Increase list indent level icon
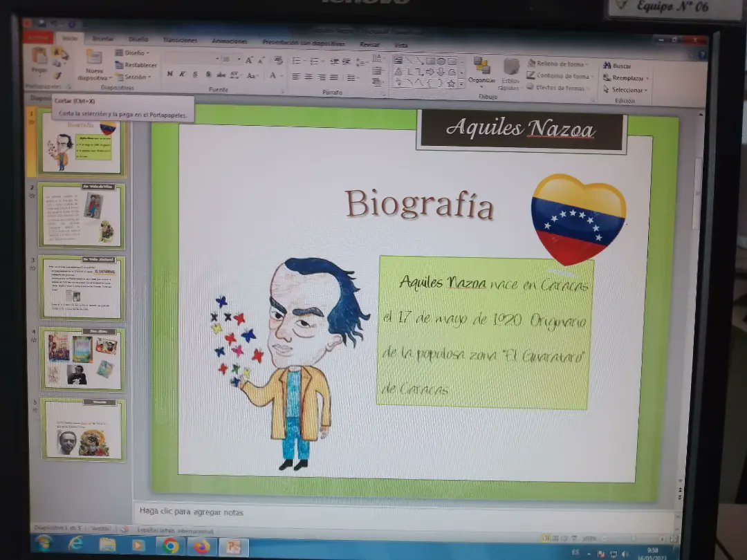The image size is (747, 560). tap(347, 62)
